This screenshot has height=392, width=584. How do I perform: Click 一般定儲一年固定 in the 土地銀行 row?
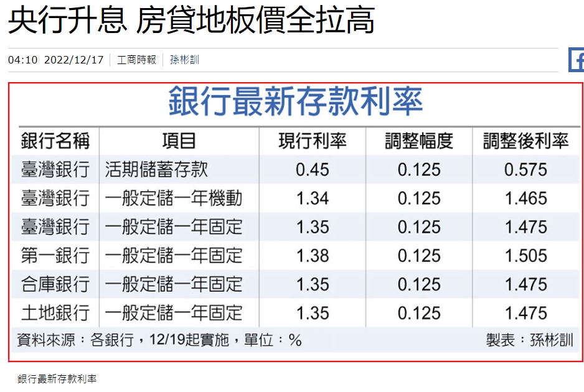(174, 313)
